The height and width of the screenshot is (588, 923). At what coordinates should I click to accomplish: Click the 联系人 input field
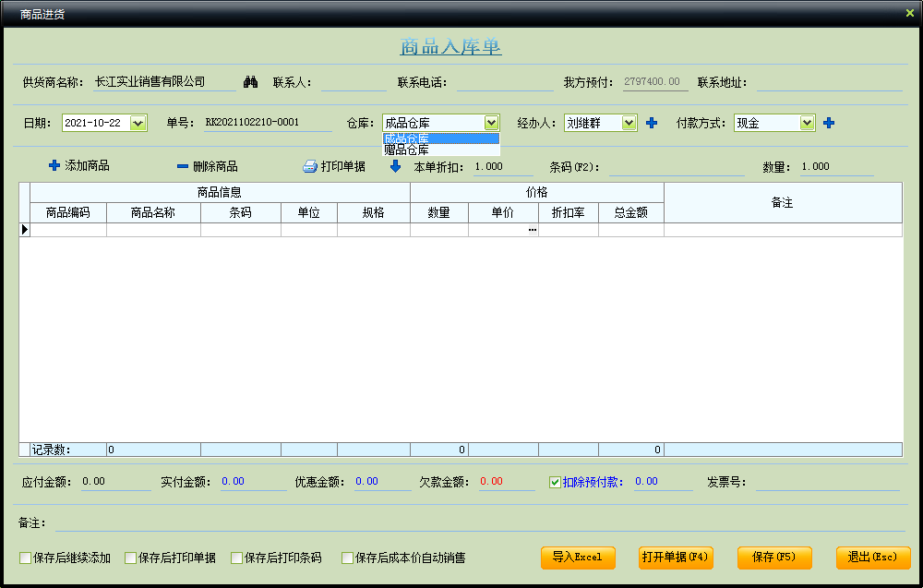(x=354, y=83)
